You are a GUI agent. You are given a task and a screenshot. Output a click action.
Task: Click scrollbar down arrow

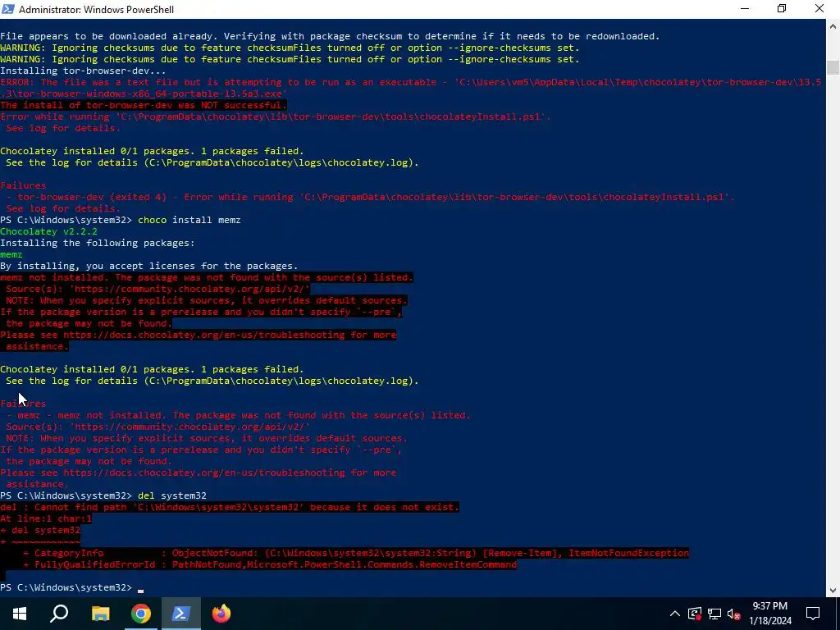[833, 591]
